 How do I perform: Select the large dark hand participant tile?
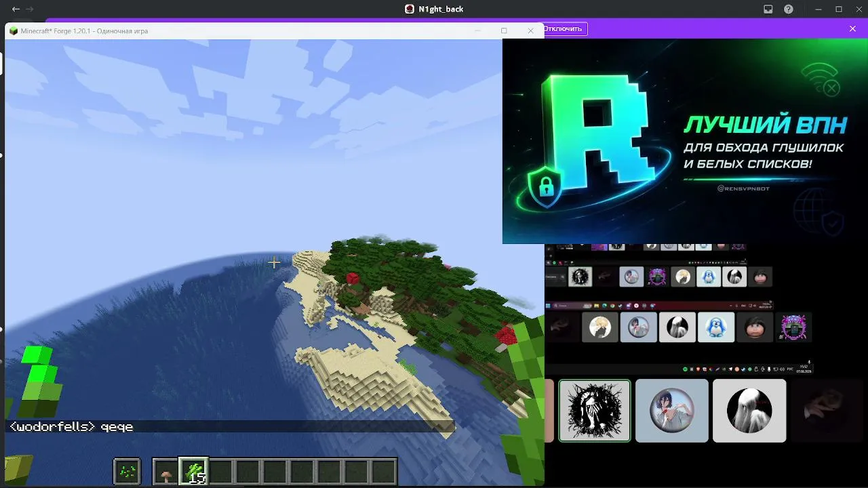coord(827,411)
